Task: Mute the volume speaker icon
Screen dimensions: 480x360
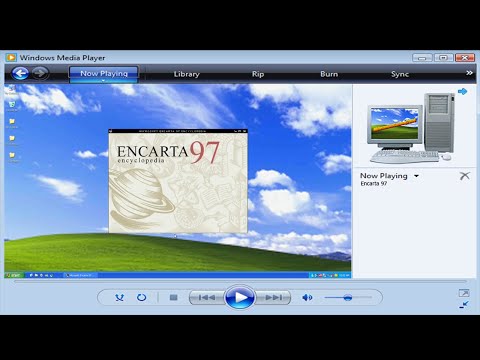Action: click(307, 297)
